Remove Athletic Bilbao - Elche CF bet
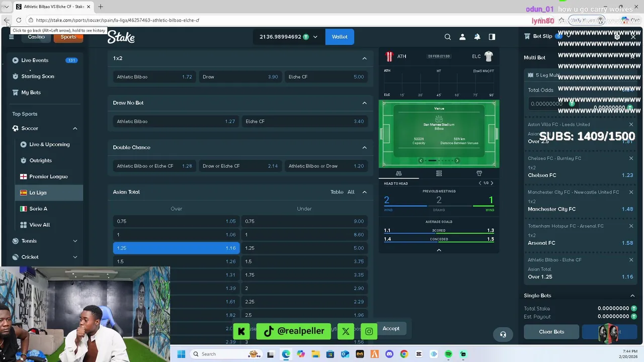The width and height of the screenshot is (644, 362). point(631,260)
